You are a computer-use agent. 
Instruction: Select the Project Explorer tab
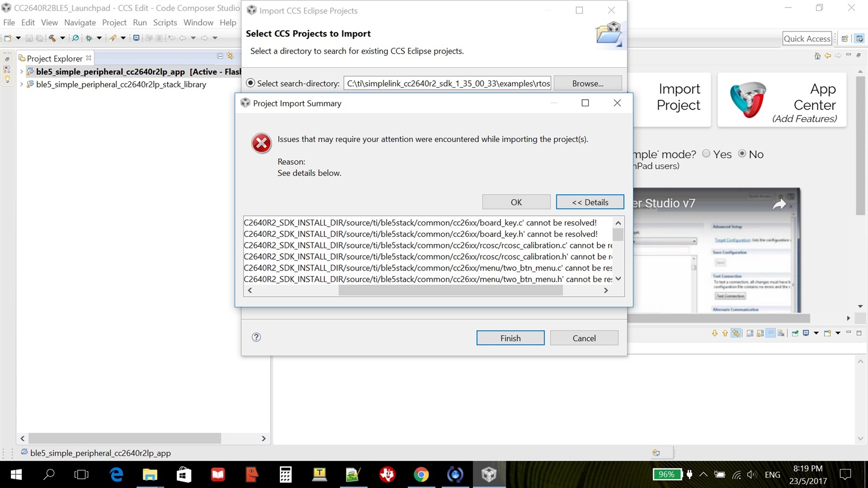(55, 58)
